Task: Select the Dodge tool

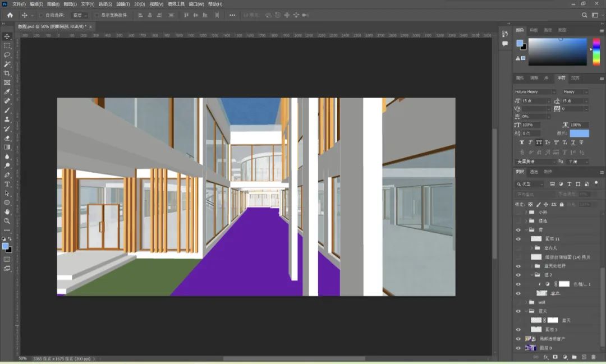Action: (x=7, y=166)
